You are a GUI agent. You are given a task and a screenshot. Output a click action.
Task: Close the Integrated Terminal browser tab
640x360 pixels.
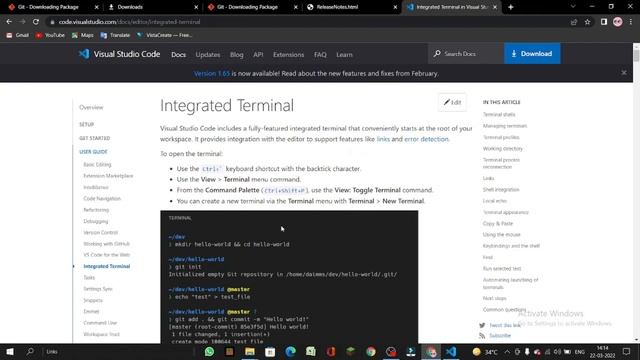pos(495,7)
